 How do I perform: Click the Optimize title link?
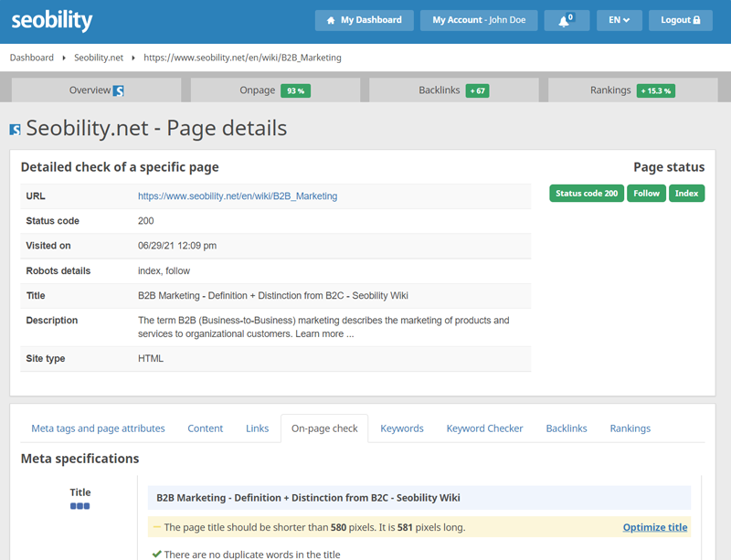(654, 527)
